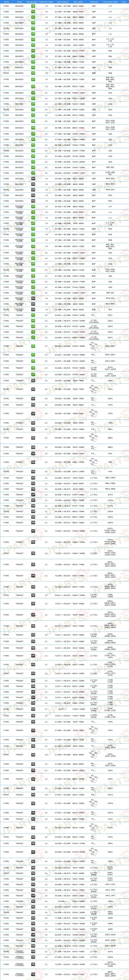This screenshot has width=129, height=980.
Task: Click the 96kW / 131KM cell in the Transit Tourneo row
Action: point(79,957)
